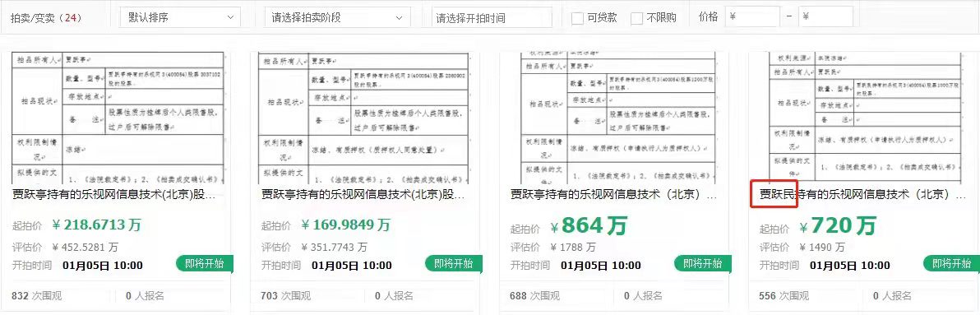This screenshot has width=980, height=315.
Task: Click the maximum price input field
Action: 825,17
